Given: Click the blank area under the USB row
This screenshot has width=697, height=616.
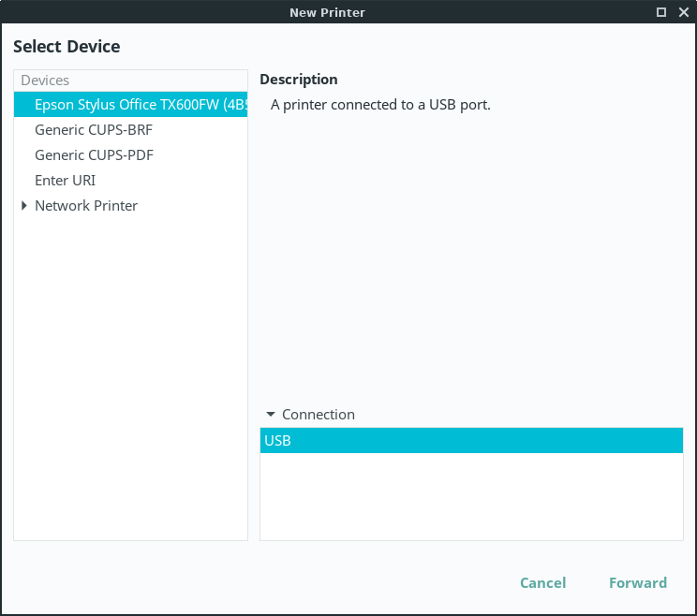Looking at the screenshot, I should click(470, 496).
